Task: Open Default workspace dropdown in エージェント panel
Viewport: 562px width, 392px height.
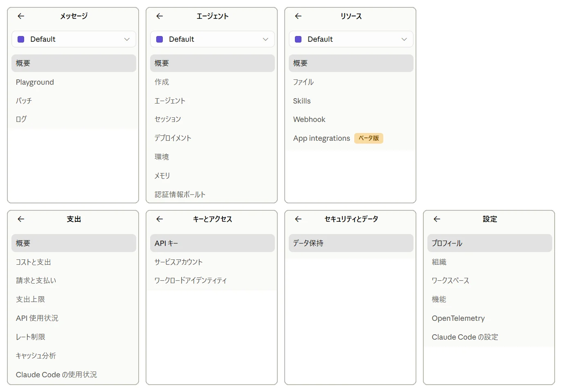Action: [212, 39]
